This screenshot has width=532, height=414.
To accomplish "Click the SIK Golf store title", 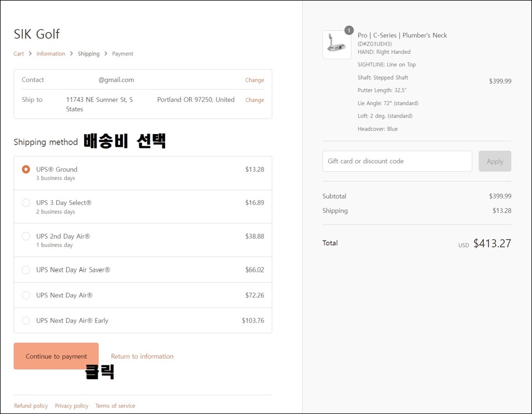I will (x=37, y=34).
